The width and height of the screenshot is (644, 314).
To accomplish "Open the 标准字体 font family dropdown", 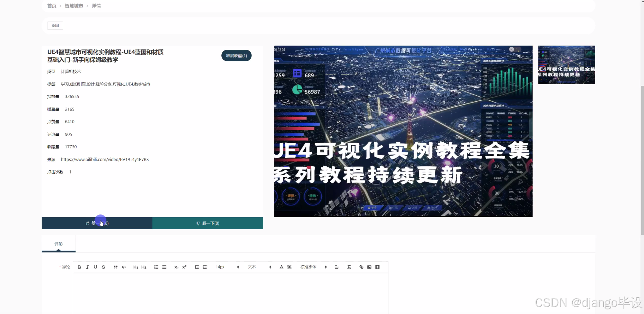I will point(314,267).
